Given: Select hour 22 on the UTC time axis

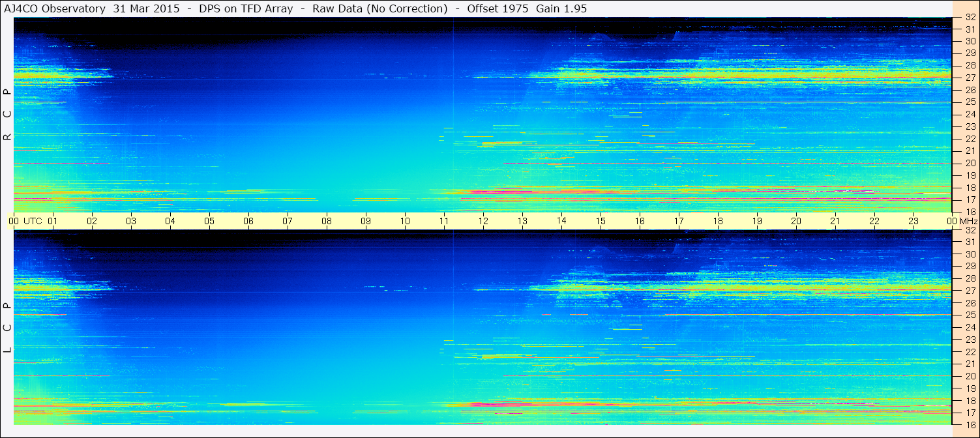Looking at the screenshot, I should coord(874,221).
